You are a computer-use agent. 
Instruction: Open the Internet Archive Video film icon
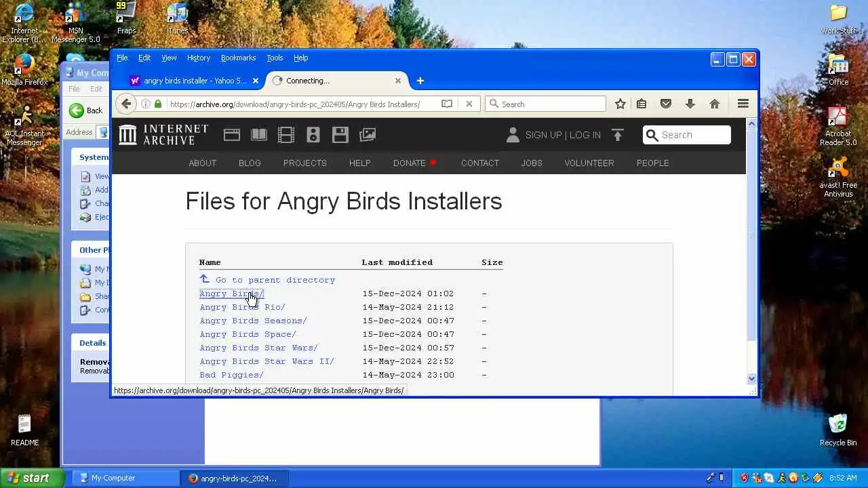coord(286,135)
